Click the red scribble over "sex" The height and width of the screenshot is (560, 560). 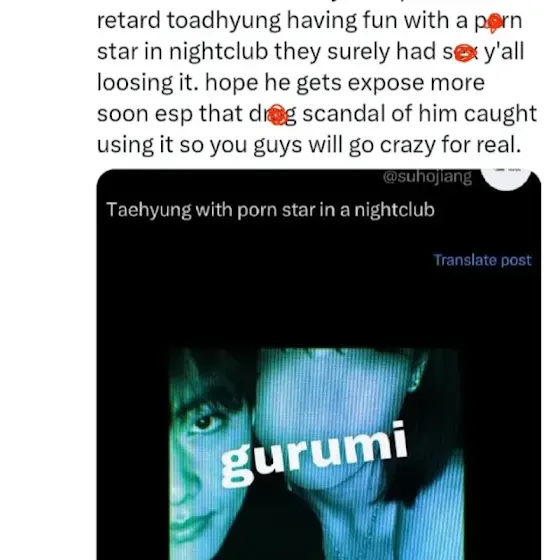tap(466, 54)
